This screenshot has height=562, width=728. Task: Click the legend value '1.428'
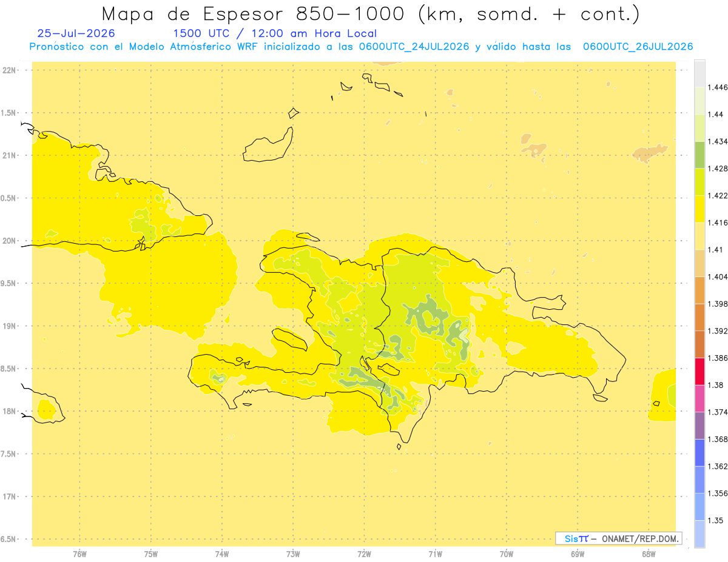coord(717,169)
